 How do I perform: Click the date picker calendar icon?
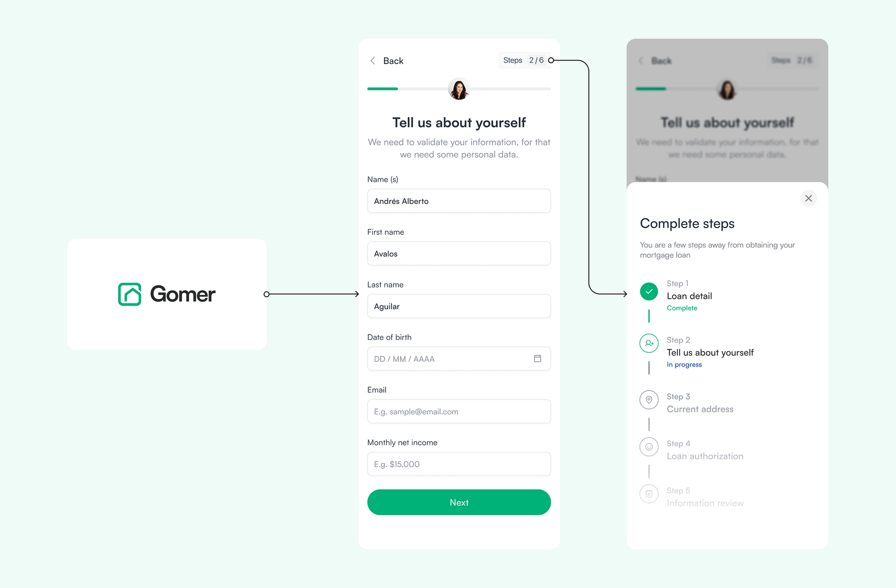pos(537,358)
